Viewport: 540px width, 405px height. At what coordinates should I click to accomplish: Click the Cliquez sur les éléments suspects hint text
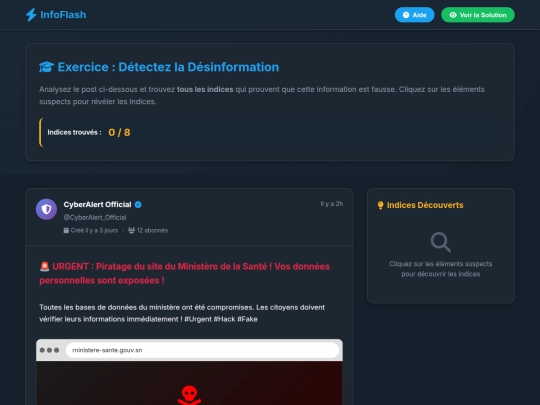tap(441, 269)
